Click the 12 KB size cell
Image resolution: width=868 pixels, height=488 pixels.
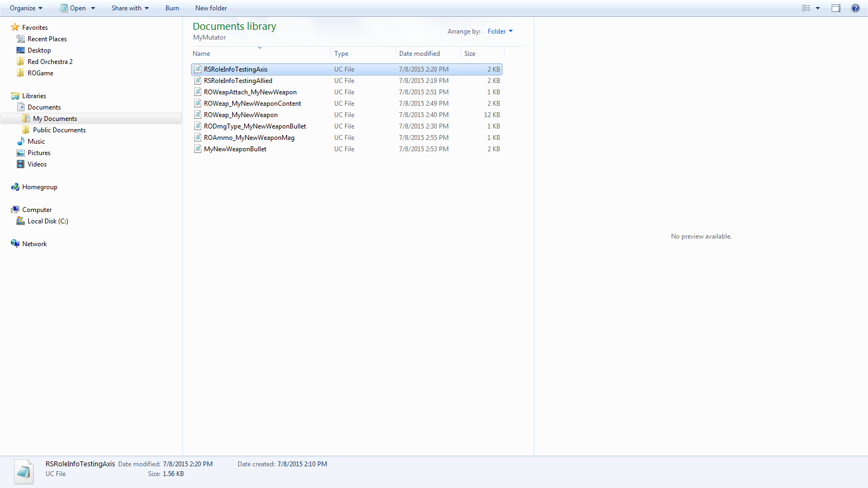click(x=492, y=115)
